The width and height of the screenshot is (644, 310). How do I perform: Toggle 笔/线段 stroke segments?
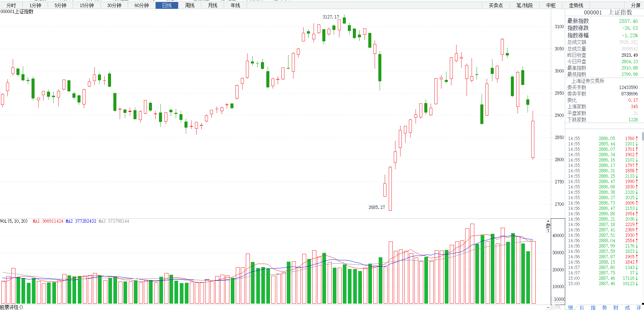click(525, 5)
